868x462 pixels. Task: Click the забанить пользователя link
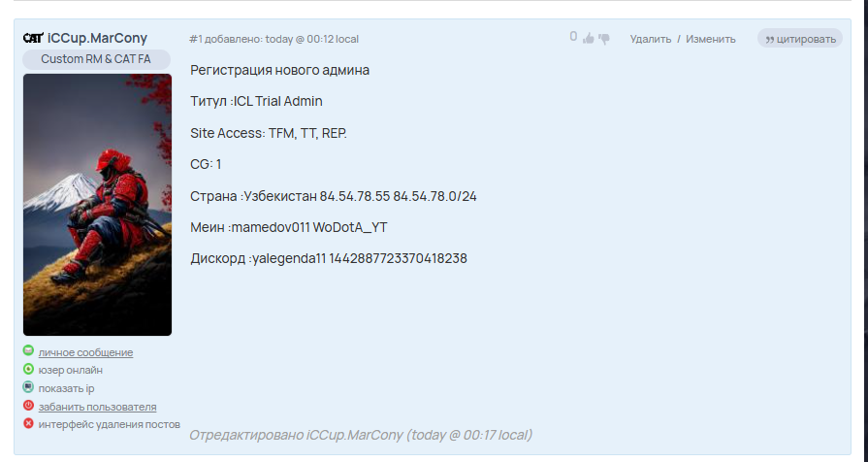[97, 407]
